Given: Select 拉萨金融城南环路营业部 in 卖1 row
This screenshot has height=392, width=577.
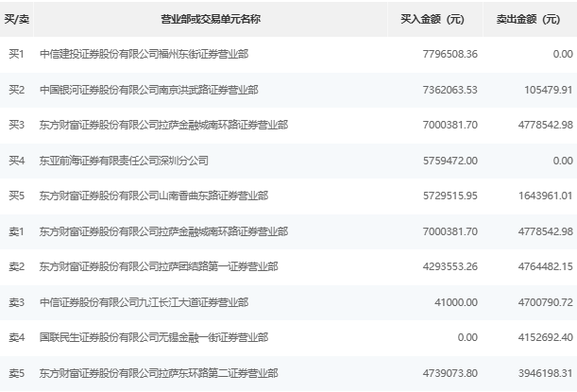Looking at the screenshot, I should tap(163, 231).
